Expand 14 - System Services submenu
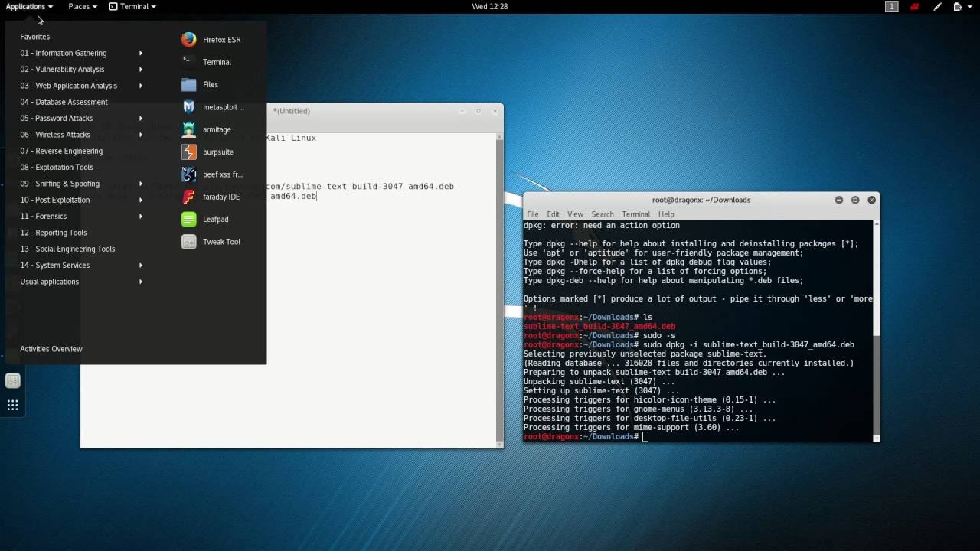 pos(81,265)
